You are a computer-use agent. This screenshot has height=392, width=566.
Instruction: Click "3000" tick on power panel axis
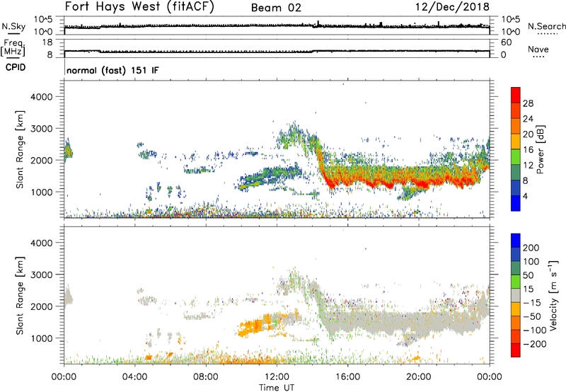pyautogui.click(x=42, y=129)
